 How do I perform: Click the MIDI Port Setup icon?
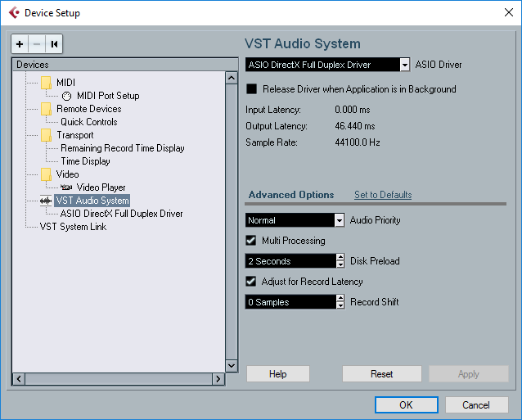(66, 96)
